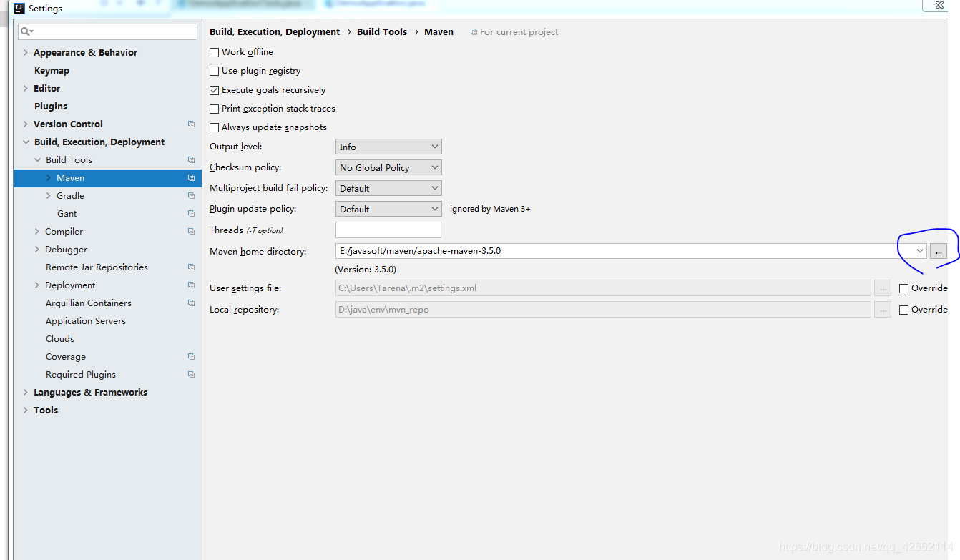Expand the Languages & Frameworks section
960x560 pixels.
pos(26,392)
